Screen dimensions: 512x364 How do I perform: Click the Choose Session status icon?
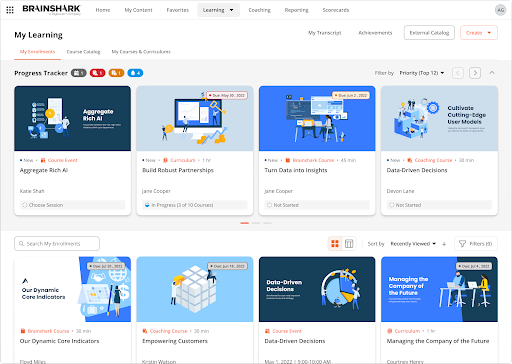25,205
